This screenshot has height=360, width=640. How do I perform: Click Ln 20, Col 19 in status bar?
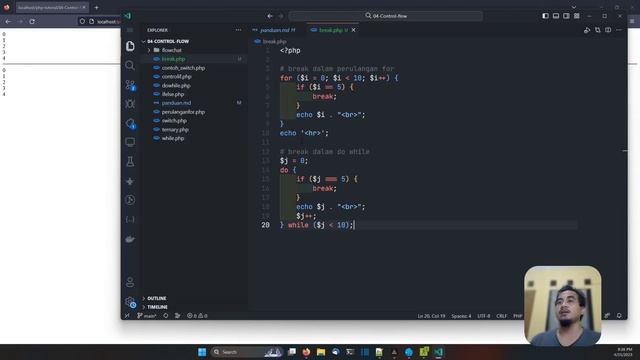(x=431, y=316)
